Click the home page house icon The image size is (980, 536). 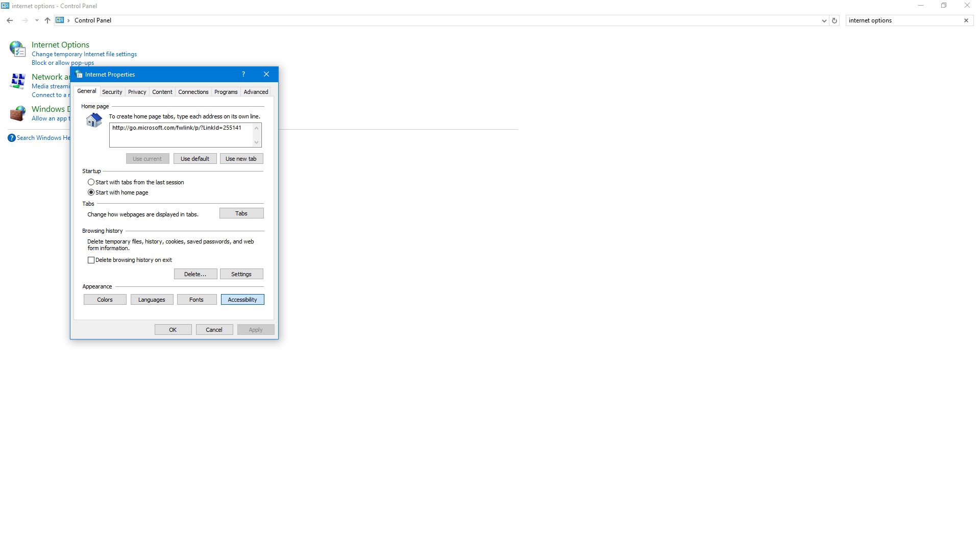tap(94, 120)
